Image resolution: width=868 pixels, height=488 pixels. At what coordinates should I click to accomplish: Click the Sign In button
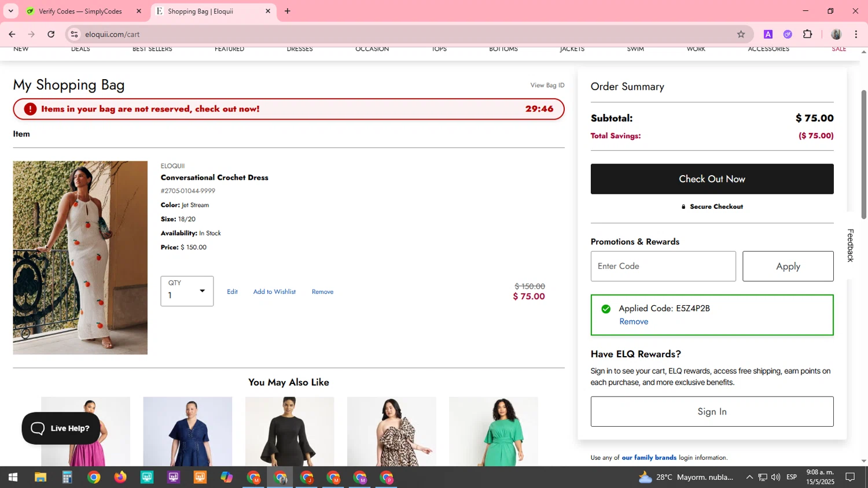point(712,412)
